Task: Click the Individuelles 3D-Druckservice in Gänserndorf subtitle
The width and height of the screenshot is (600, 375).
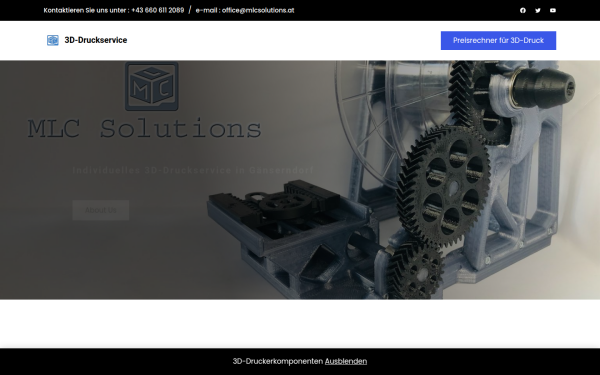Action: tap(193, 170)
